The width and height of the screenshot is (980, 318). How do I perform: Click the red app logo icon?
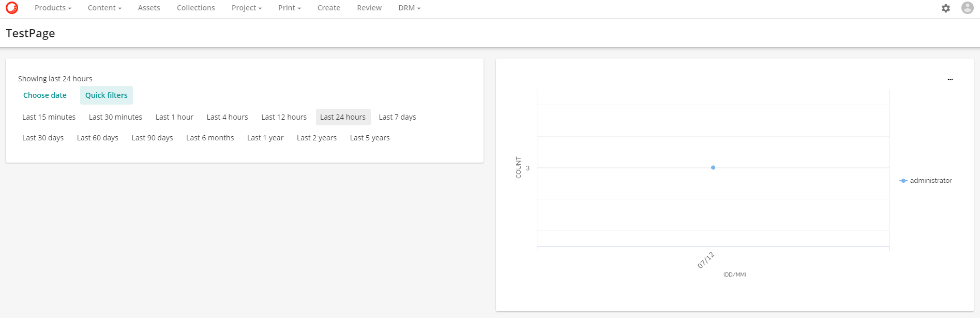pos(11,8)
